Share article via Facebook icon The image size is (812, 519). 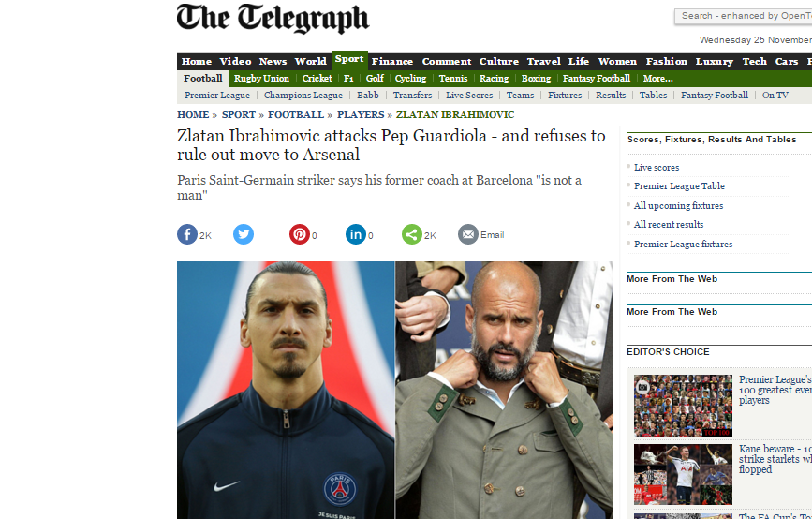[187, 234]
